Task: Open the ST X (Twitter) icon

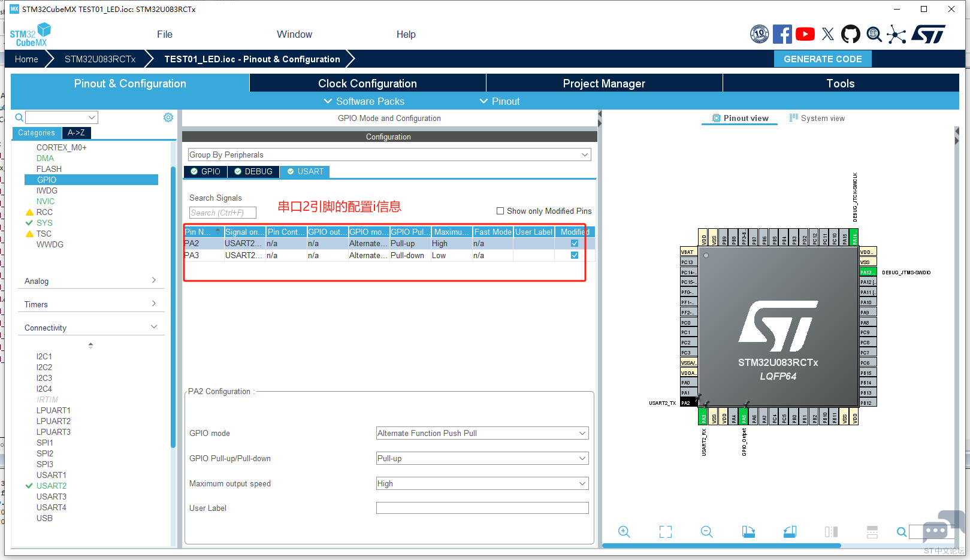Action: click(x=828, y=34)
